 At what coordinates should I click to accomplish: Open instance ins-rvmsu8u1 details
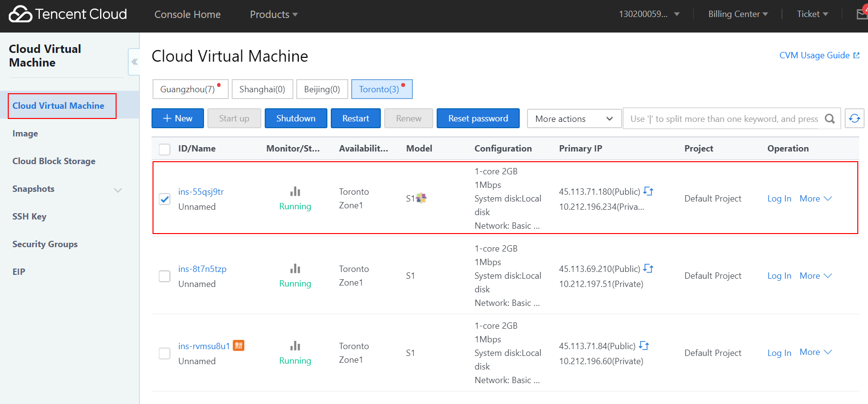pyautogui.click(x=204, y=346)
